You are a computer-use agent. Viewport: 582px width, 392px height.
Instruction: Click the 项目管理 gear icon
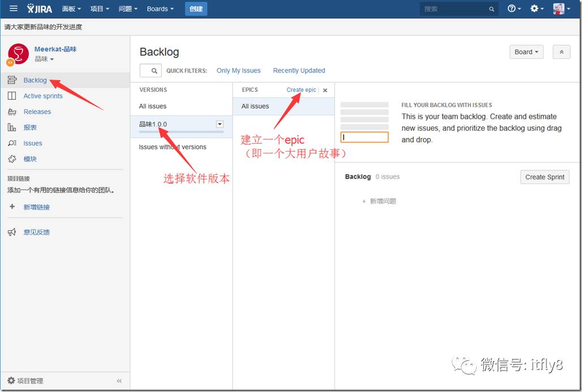coord(11,381)
